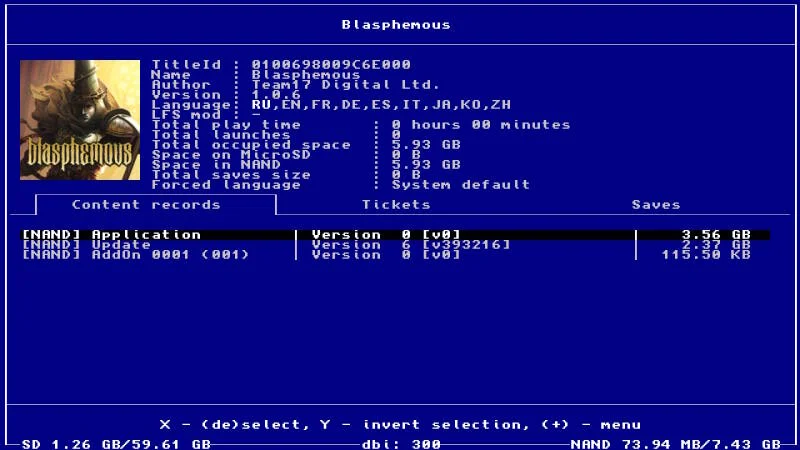Select the Content records tab
This screenshot has height=450, width=800.
(146, 204)
